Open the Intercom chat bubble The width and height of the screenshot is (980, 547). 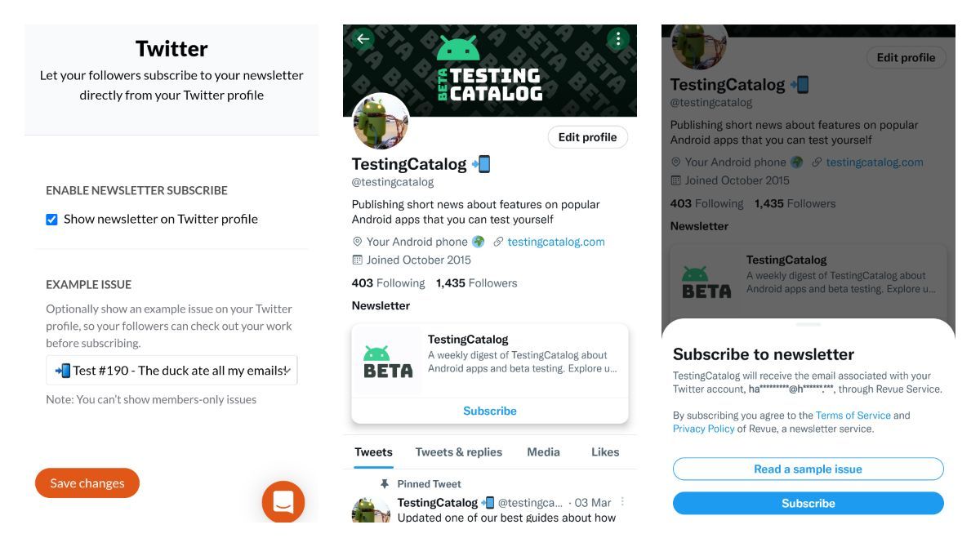(283, 502)
